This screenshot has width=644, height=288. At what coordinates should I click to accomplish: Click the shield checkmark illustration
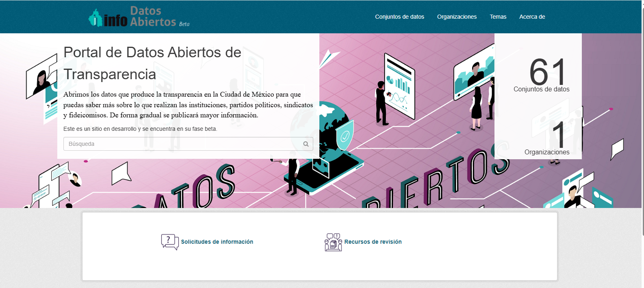tap(345, 136)
